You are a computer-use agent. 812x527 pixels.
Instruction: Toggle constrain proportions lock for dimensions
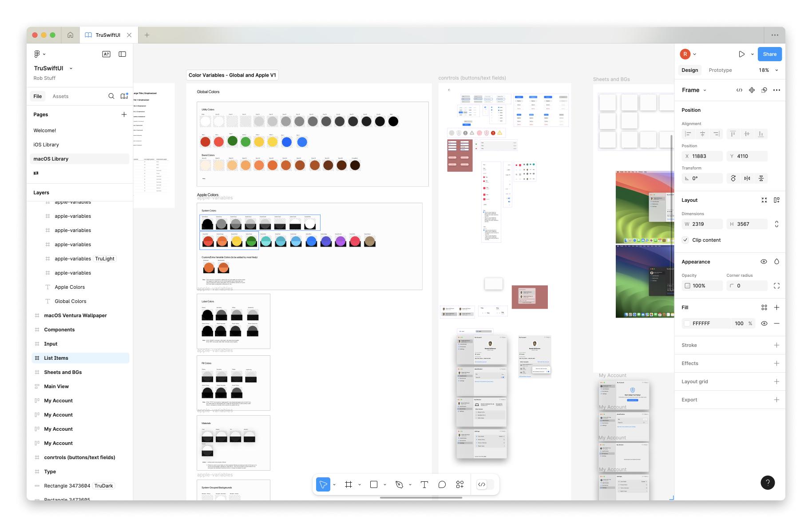(776, 224)
